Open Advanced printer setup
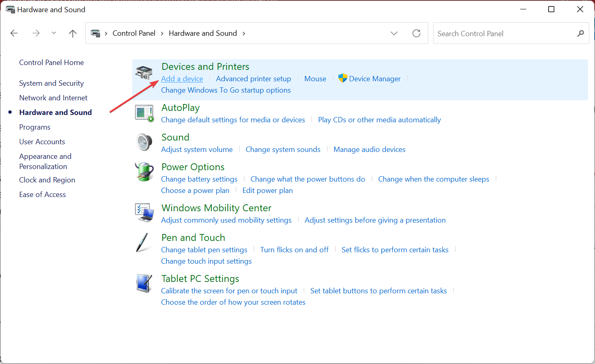Image resolution: width=595 pixels, height=364 pixels. point(253,79)
